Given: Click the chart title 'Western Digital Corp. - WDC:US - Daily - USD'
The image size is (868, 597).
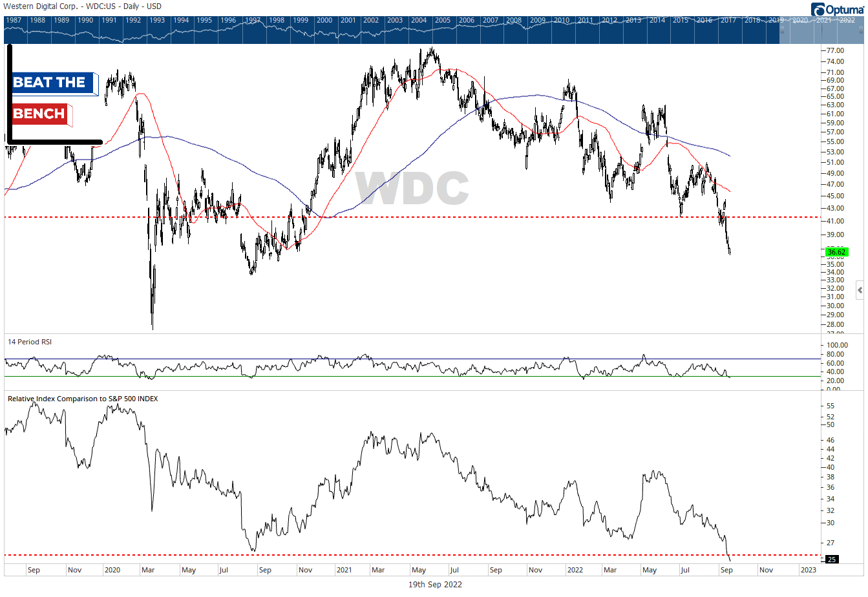Looking at the screenshot, I should 83,6.
